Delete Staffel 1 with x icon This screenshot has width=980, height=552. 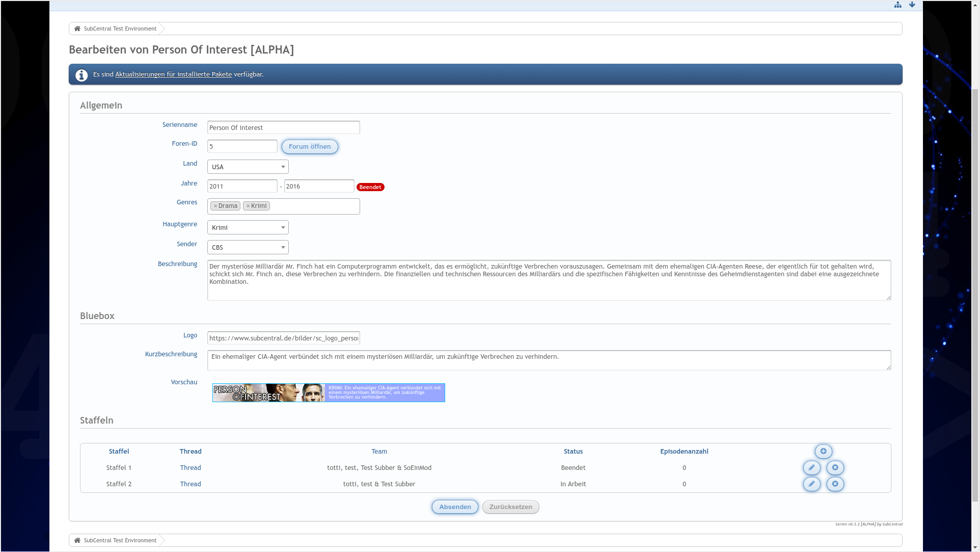(835, 467)
